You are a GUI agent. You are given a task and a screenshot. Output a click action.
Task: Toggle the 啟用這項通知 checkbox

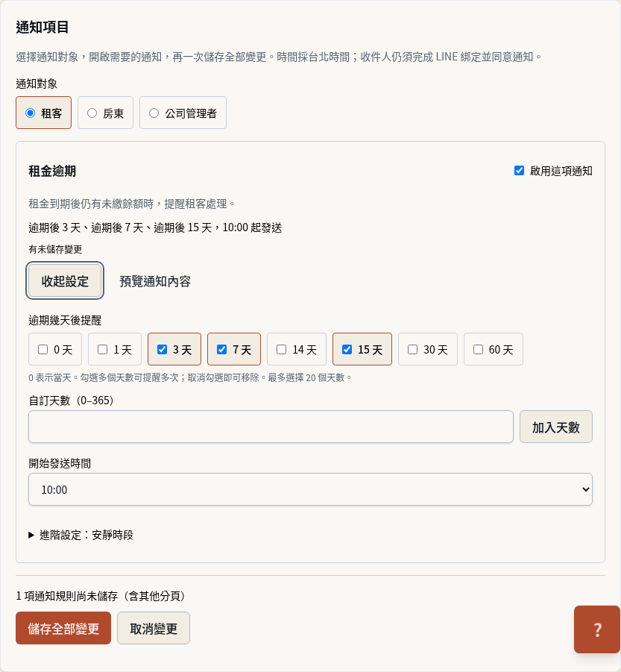[519, 171]
